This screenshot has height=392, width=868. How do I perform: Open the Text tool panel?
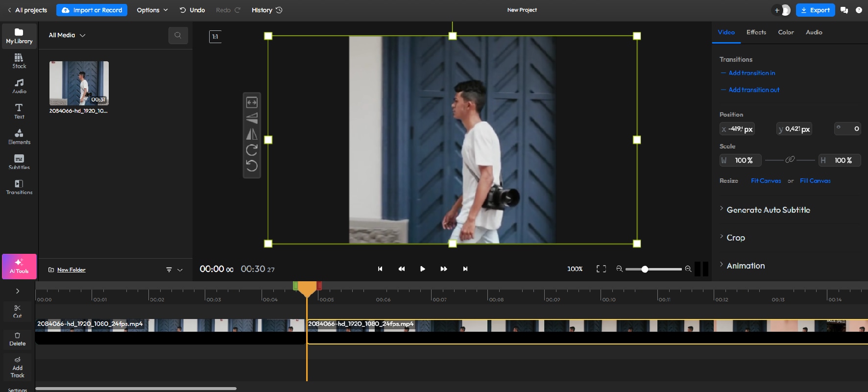[x=19, y=111]
